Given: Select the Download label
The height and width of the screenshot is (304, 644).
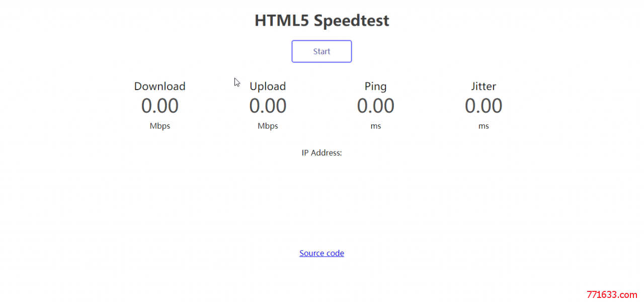Looking at the screenshot, I should [x=160, y=86].
